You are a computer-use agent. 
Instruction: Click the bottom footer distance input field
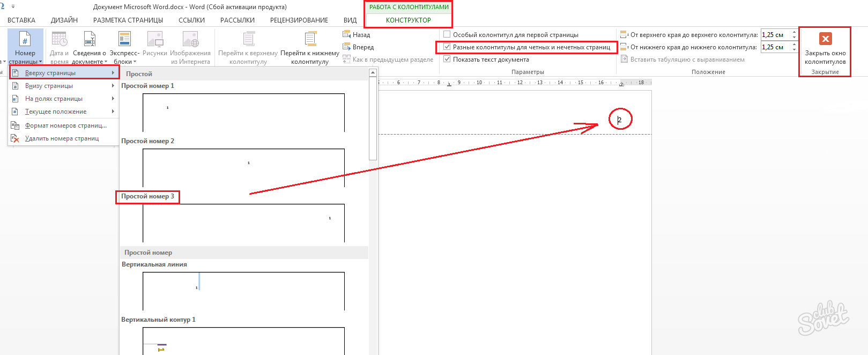[x=775, y=47]
